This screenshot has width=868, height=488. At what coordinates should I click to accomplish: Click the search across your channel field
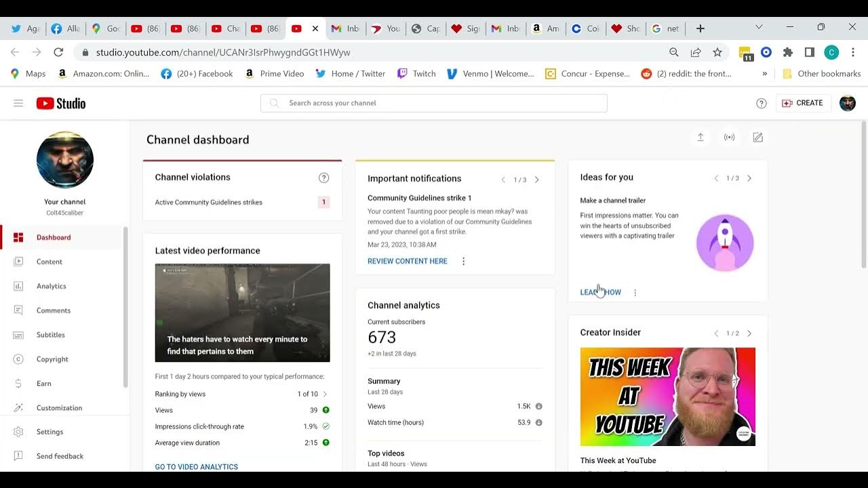[434, 103]
